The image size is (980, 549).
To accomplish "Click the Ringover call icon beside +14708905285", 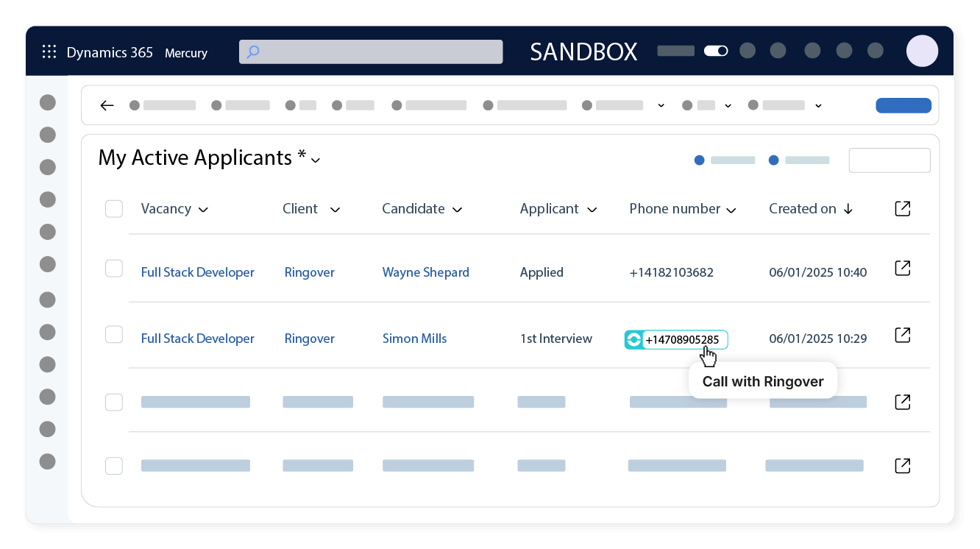I will click(633, 340).
